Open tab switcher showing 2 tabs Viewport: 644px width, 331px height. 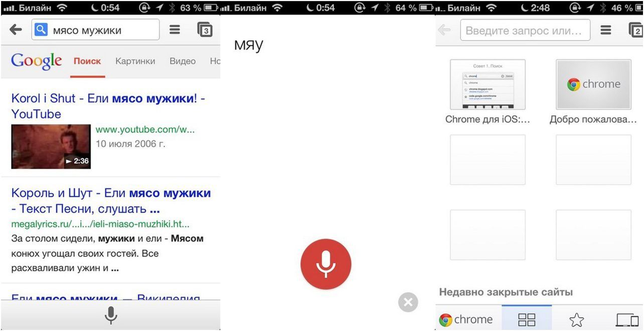[x=636, y=30]
